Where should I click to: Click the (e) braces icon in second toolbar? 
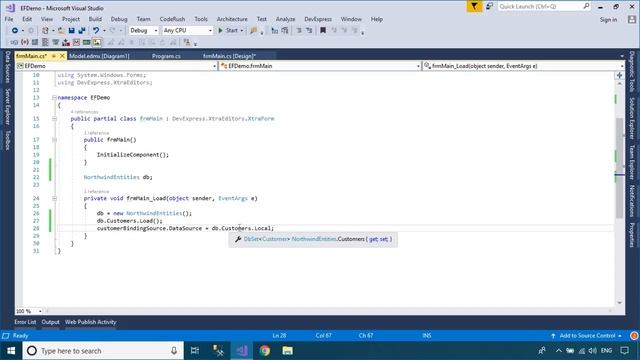point(24,42)
